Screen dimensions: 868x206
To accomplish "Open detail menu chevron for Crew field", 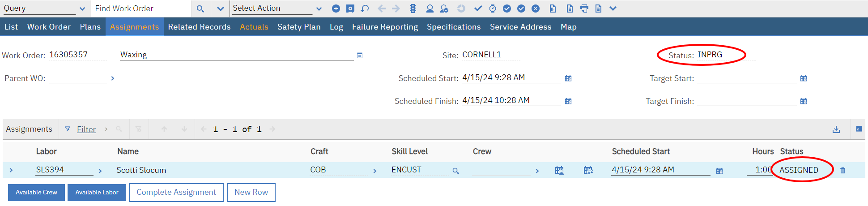I will [x=537, y=171].
